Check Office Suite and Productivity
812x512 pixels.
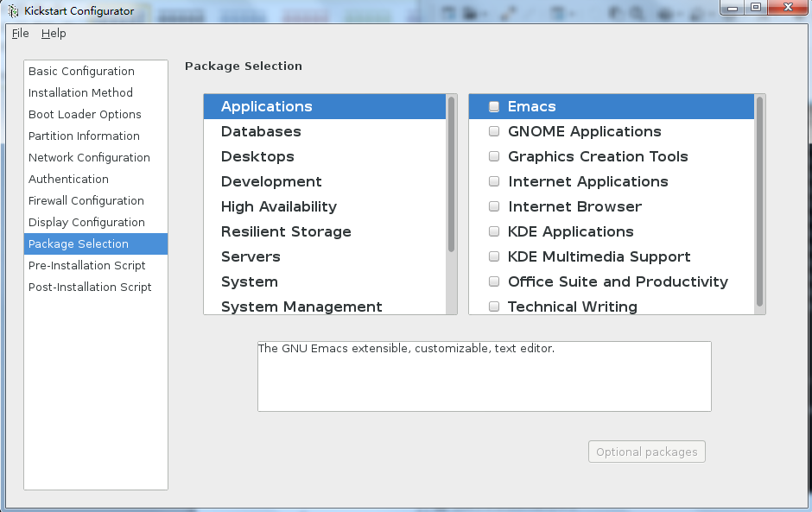[494, 282]
